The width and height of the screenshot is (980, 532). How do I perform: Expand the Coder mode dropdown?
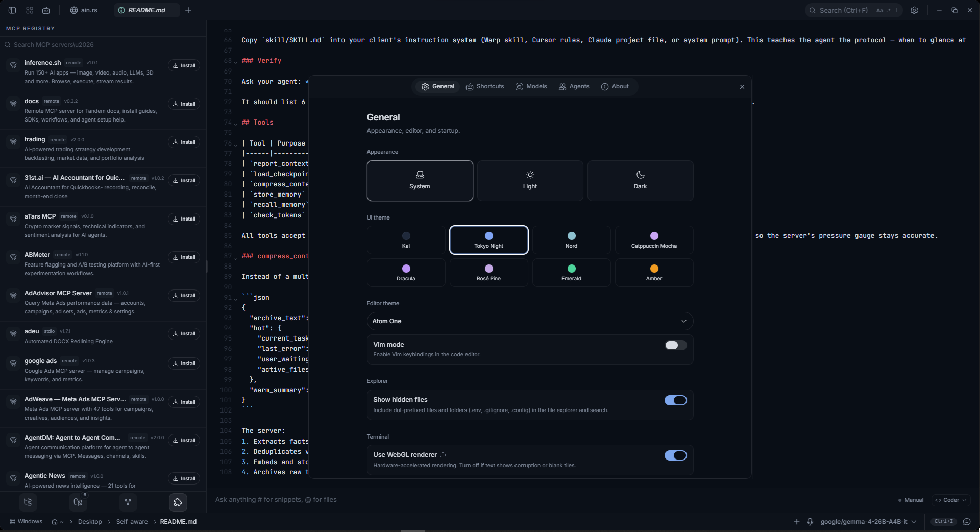tap(950, 500)
